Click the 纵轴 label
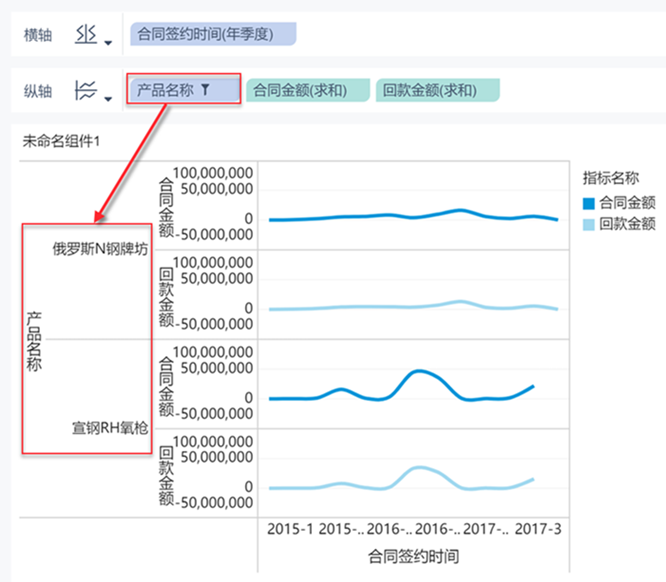 tap(38, 91)
